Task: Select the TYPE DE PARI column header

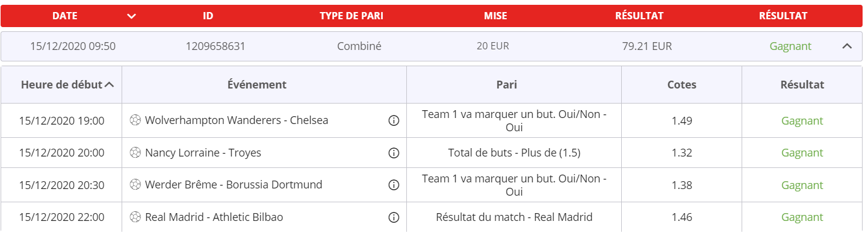Action: point(352,16)
